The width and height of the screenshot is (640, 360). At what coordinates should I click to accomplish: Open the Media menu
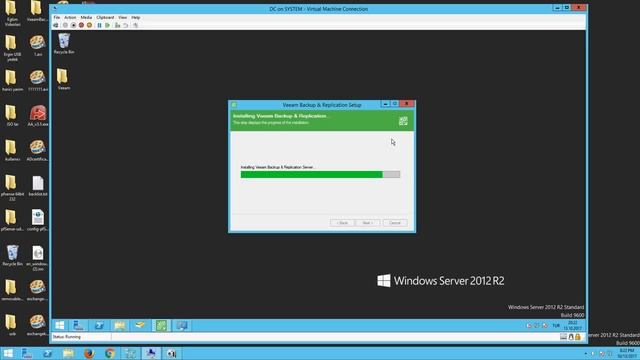[86, 18]
